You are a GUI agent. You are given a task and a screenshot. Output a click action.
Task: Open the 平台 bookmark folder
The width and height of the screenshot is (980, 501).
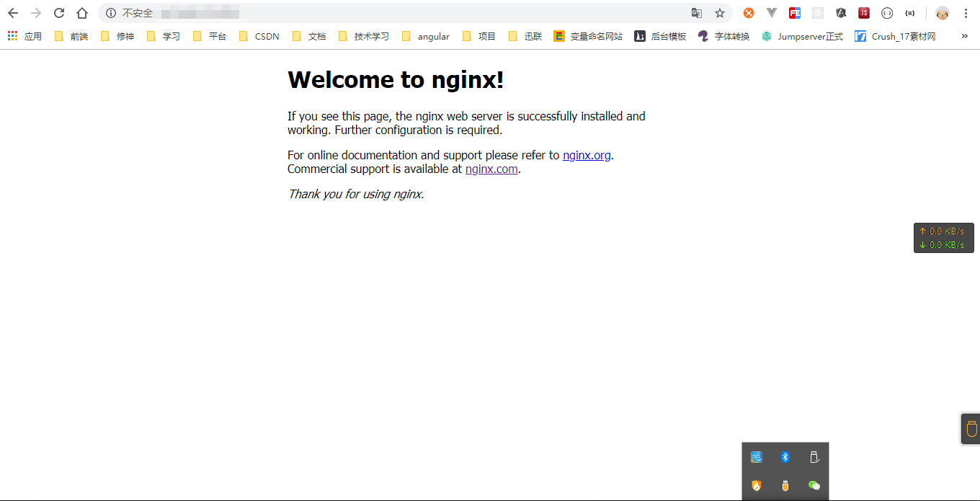pos(210,36)
